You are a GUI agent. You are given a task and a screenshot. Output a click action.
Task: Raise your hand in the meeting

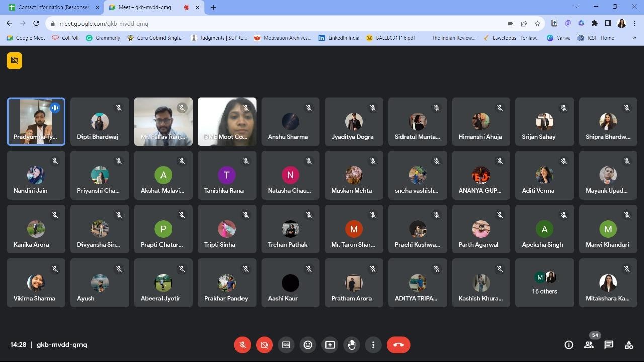click(x=351, y=345)
